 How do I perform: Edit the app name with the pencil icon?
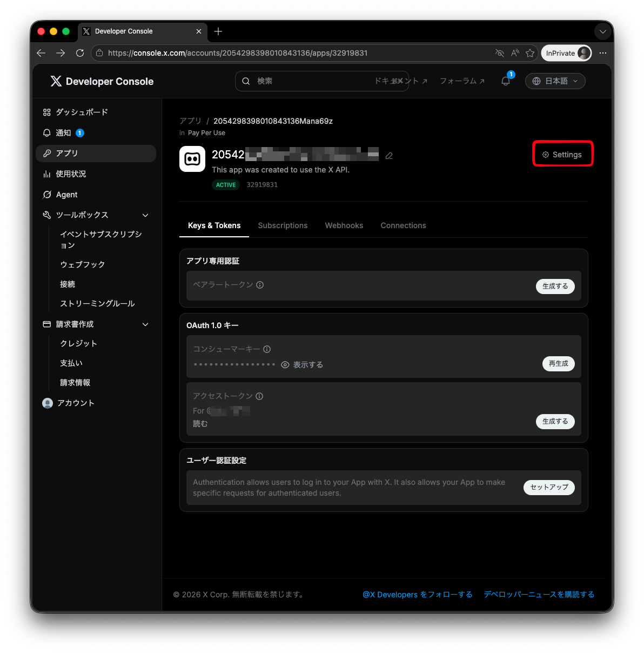coord(389,156)
